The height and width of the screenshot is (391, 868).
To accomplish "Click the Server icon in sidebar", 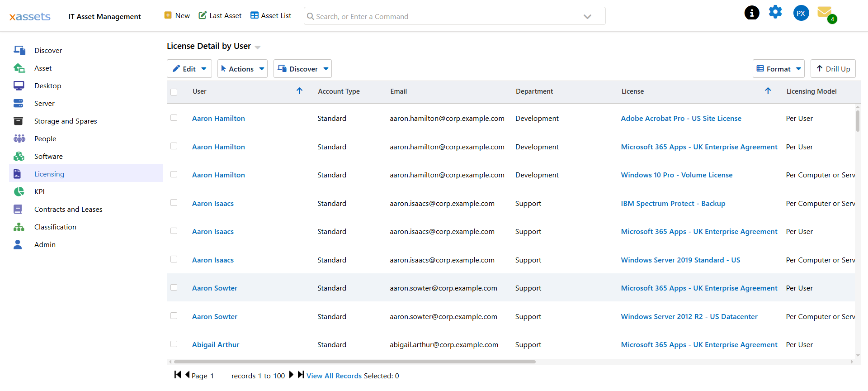I will pos(18,103).
